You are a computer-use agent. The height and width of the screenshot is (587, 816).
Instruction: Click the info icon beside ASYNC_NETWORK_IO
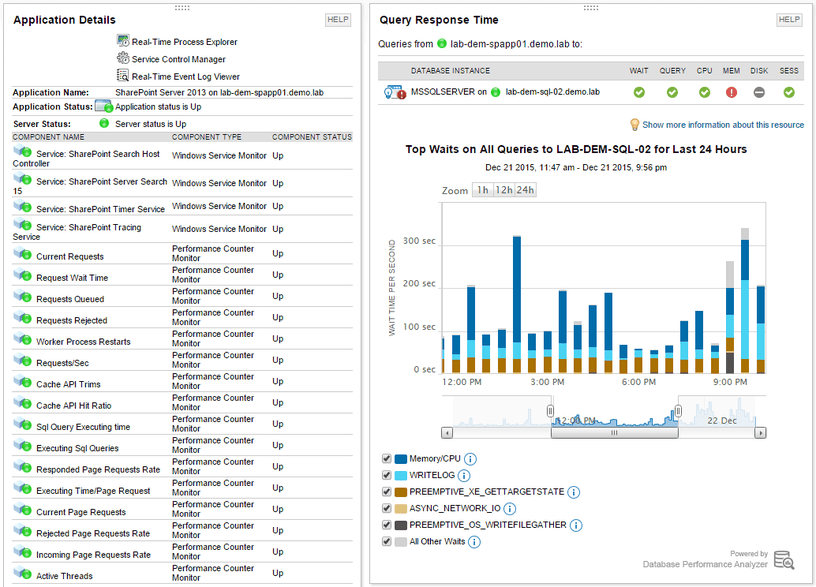pos(510,508)
